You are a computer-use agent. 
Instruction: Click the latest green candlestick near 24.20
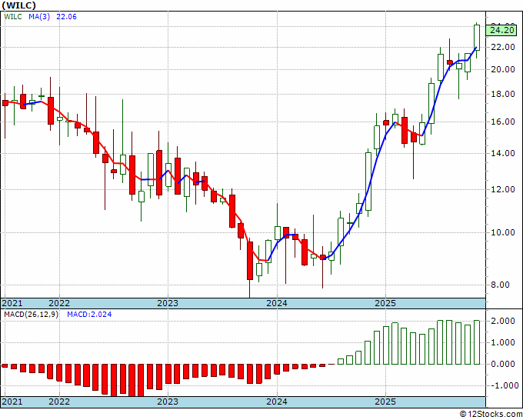[477, 38]
